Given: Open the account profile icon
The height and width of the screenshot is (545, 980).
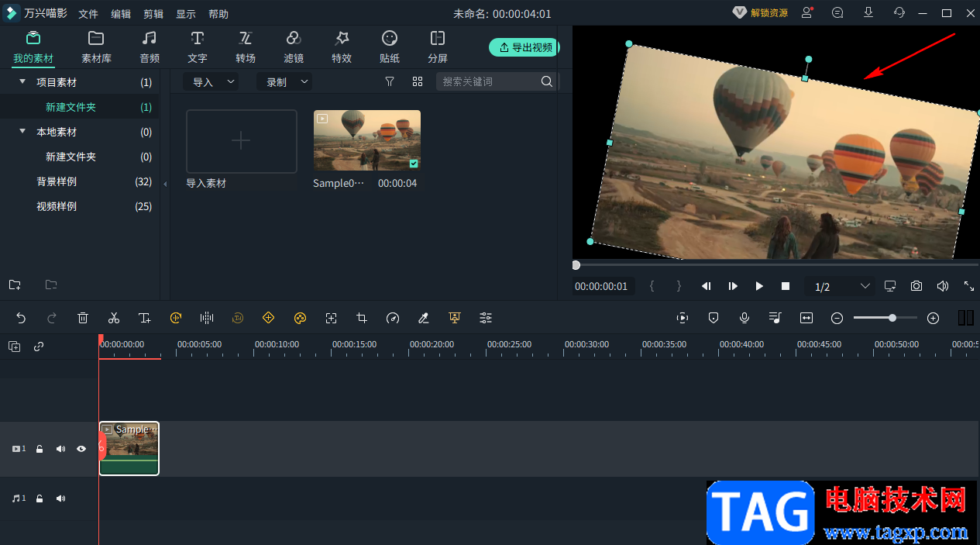Looking at the screenshot, I should tap(807, 12).
